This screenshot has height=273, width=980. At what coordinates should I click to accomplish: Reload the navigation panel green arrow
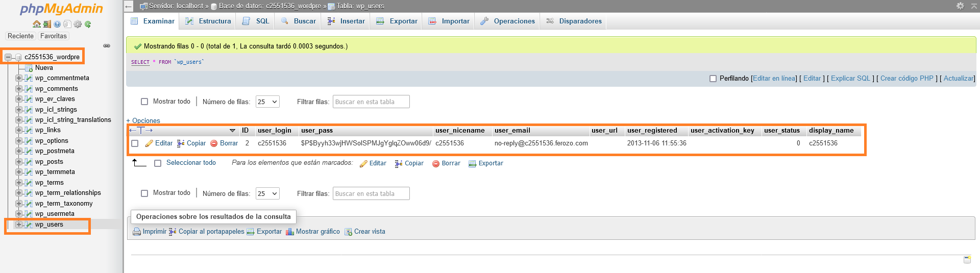point(88,24)
